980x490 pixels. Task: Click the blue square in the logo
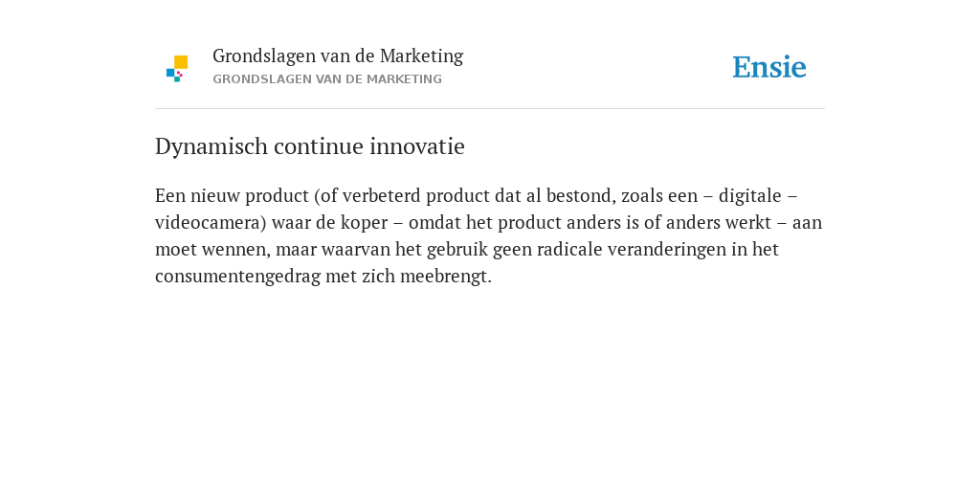tap(170, 73)
